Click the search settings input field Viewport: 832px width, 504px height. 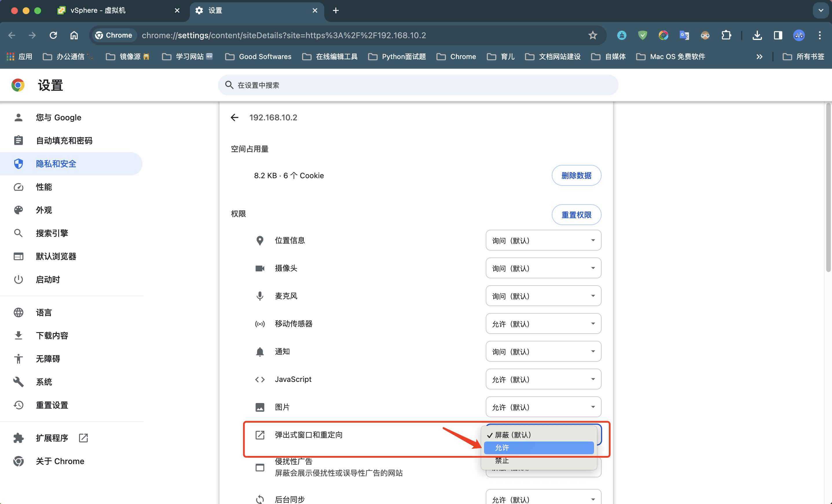tap(418, 85)
